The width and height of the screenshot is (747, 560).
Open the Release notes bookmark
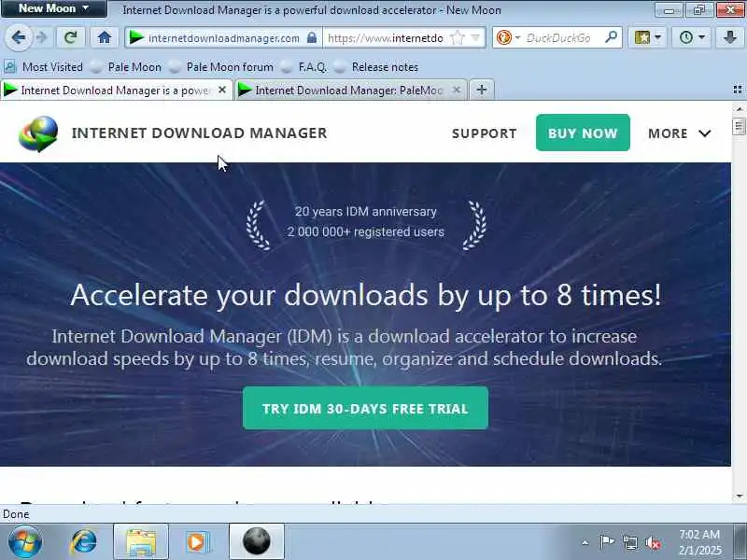[x=376, y=67]
